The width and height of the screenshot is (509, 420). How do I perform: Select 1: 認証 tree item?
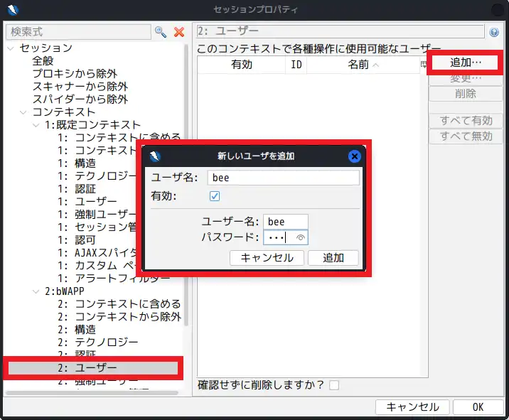coord(77,189)
